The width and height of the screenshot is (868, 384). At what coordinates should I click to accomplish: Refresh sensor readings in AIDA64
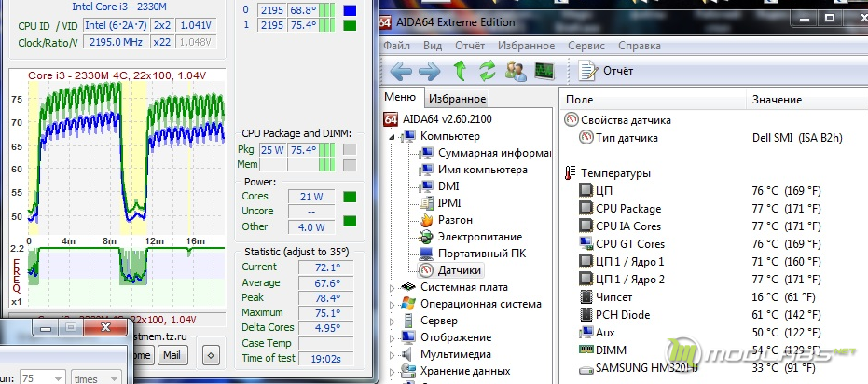pos(487,70)
